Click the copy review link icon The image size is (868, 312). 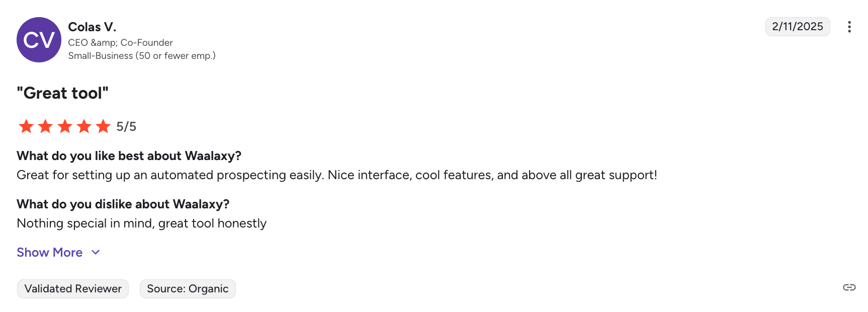(x=850, y=288)
